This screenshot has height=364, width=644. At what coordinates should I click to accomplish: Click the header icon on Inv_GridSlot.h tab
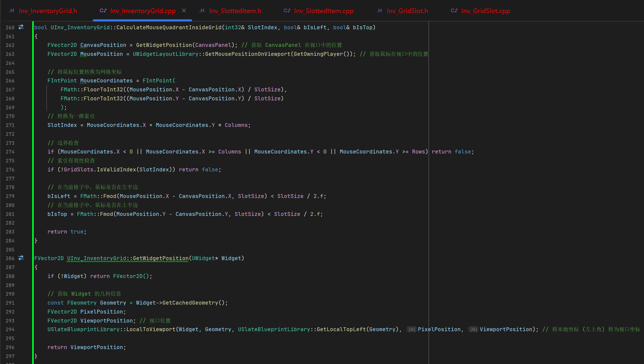[x=379, y=11]
